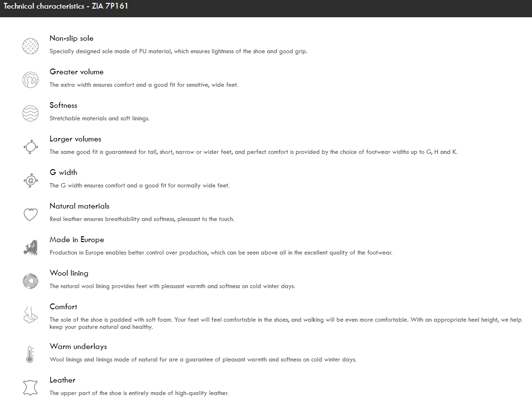Select the Greater volume heading
The image size is (532, 407).
77,72
